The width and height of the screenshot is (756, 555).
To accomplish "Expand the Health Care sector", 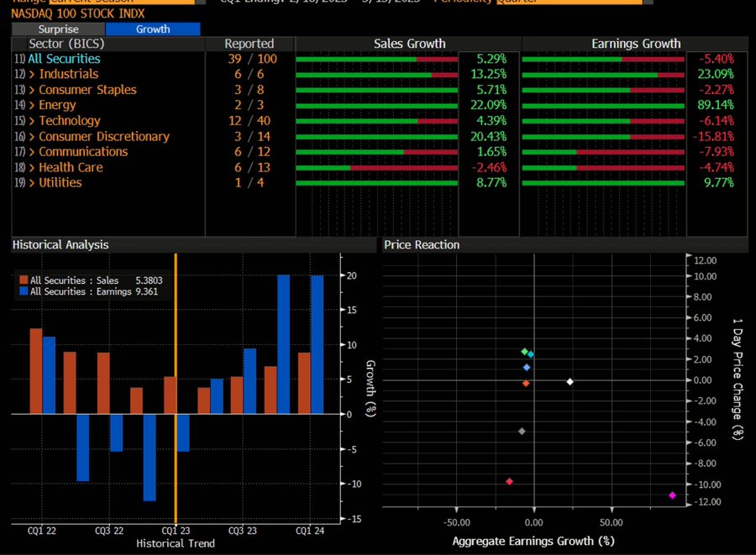I will [32, 168].
